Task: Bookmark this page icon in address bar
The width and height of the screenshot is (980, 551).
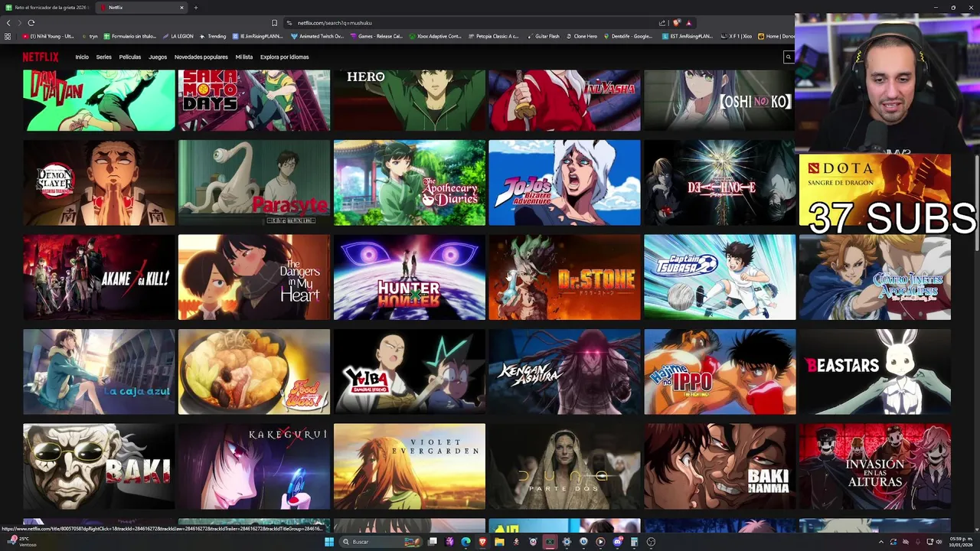Action: pyautogui.click(x=274, y=23)
